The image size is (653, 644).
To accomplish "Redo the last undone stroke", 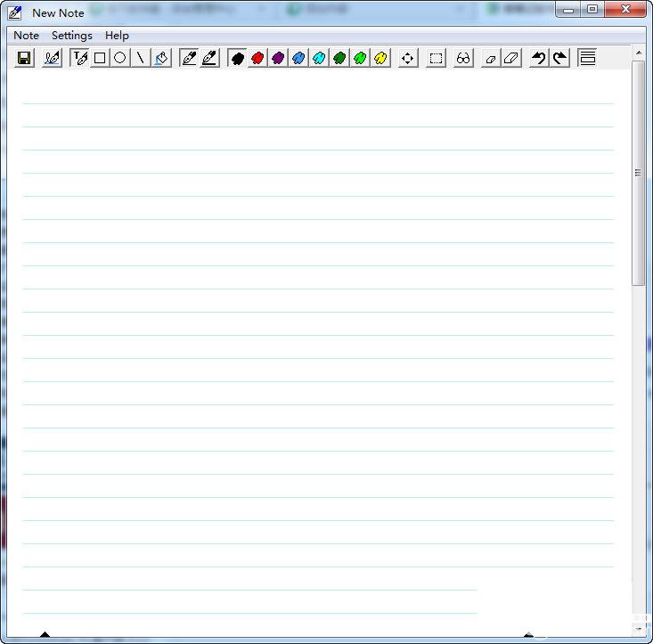I will 559,58.
